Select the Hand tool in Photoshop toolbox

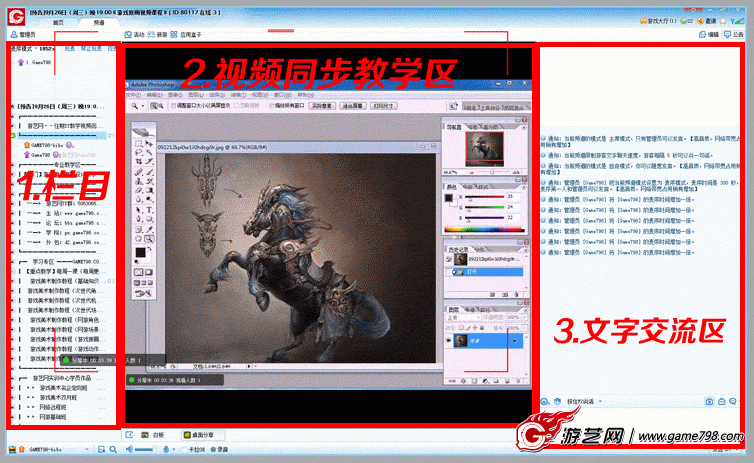tap(138, 238)
